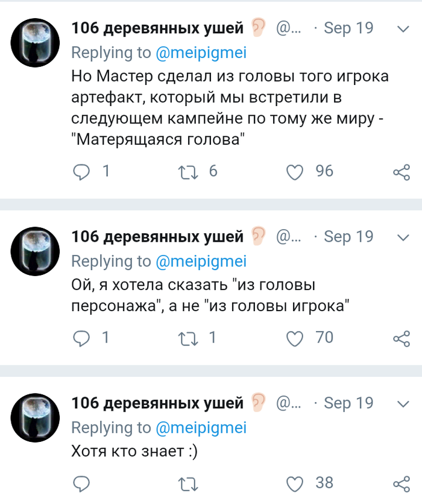Open the Sep 19 timestamp on last tweet

point(348,403)
